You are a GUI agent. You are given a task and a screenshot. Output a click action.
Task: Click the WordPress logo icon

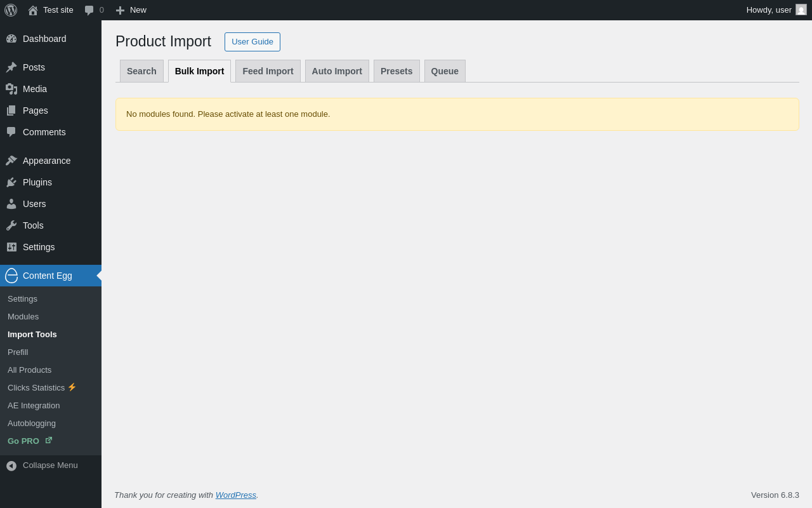(11, 10)
